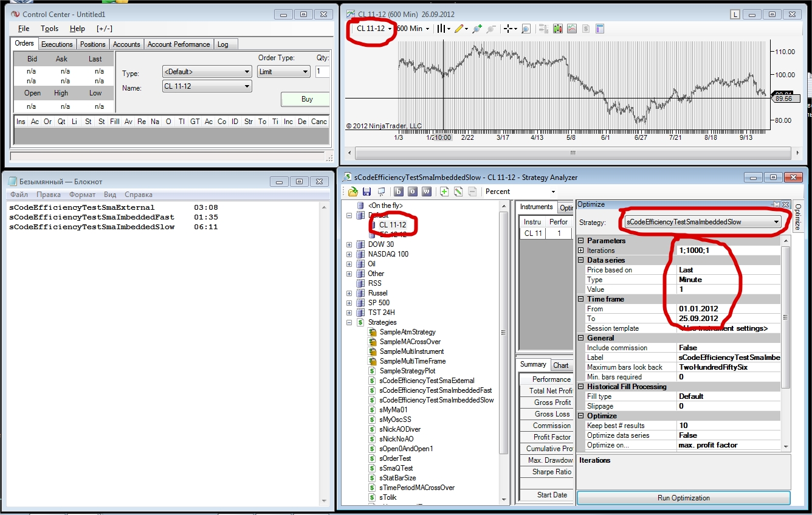Image resolution: width=812 pixels, height=515 pixels.
Task: Click the presentation screen icon beside Save
Action: [x=381, y=192]
